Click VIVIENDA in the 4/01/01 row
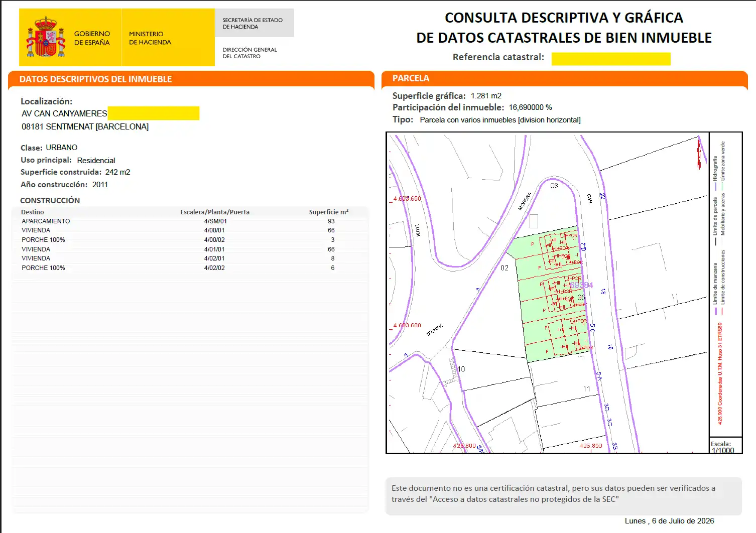Viewport: 756px width, 533px height. pyautogui.click(x=36, y=249)
